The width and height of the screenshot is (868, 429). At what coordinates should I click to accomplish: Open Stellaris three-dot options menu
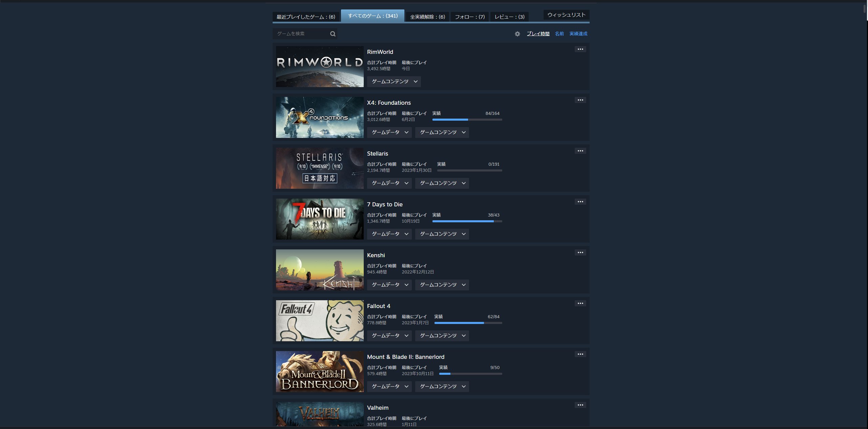(580, 151)
